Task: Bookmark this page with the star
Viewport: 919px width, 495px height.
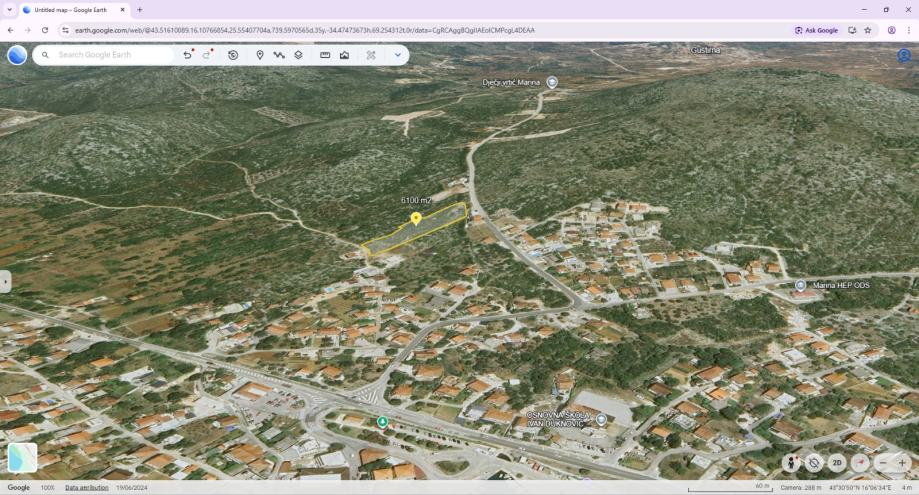Action: [x=868, y=30]
